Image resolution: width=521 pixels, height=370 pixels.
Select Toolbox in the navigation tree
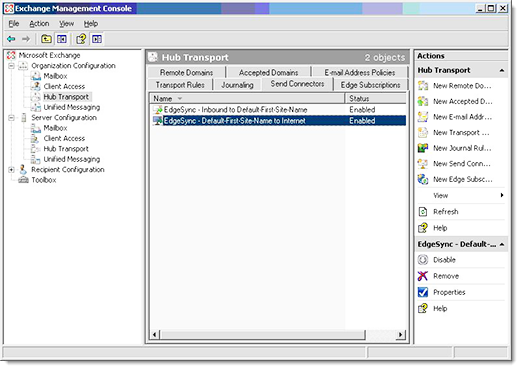point(44,180)
